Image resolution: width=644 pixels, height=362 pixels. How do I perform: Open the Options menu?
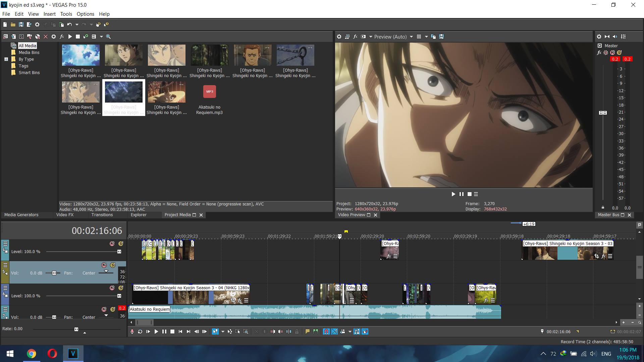coord(86,14)
